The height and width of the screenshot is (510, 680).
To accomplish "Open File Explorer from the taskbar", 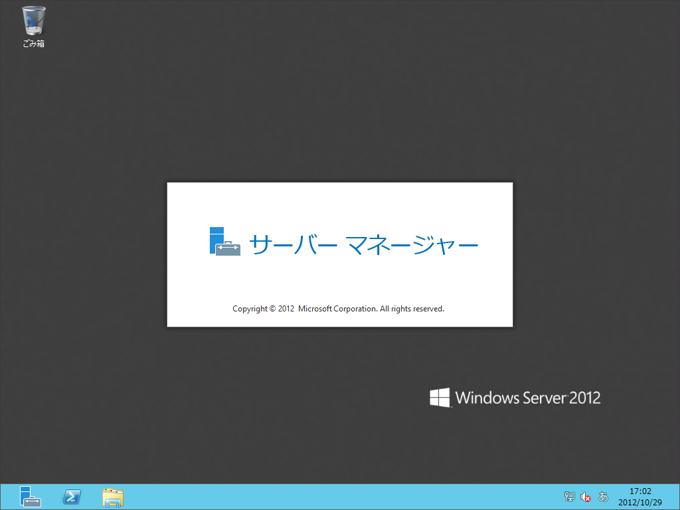I will coord(113,497).
